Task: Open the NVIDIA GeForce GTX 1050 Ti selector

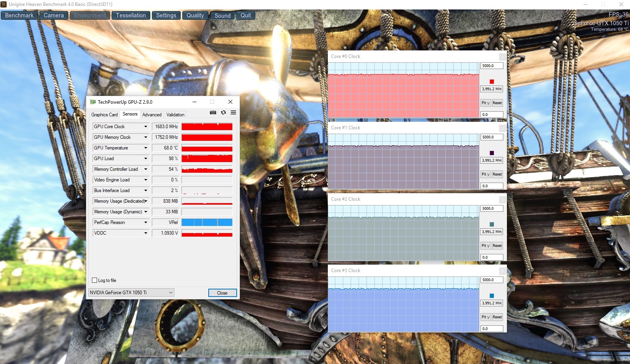Action: [131, 293]
